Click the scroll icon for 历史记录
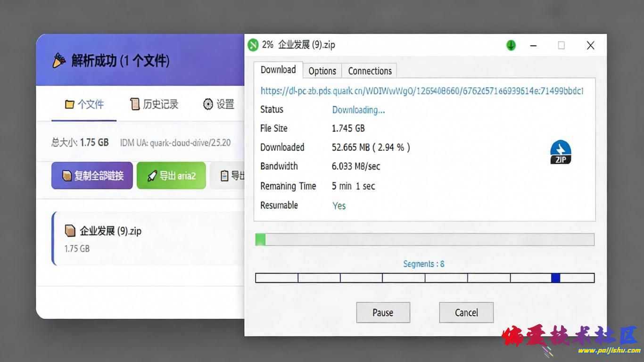 click(x=135, y=104)
